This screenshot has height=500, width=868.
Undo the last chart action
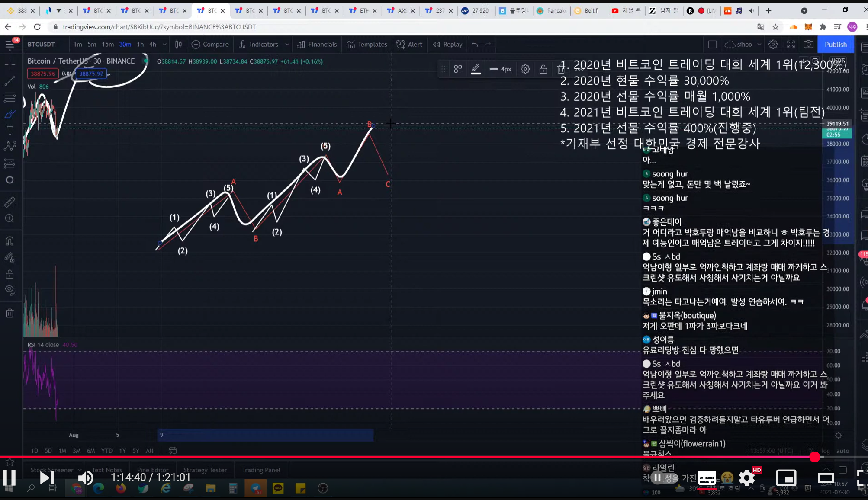click(x=475, y=44)
